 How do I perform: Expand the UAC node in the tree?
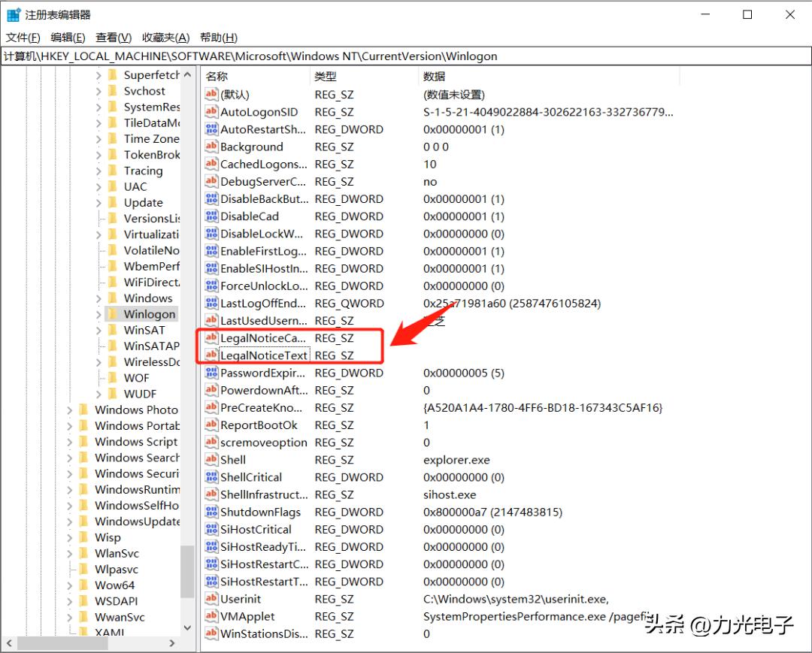pyautogui.click(x=98, y=186)
